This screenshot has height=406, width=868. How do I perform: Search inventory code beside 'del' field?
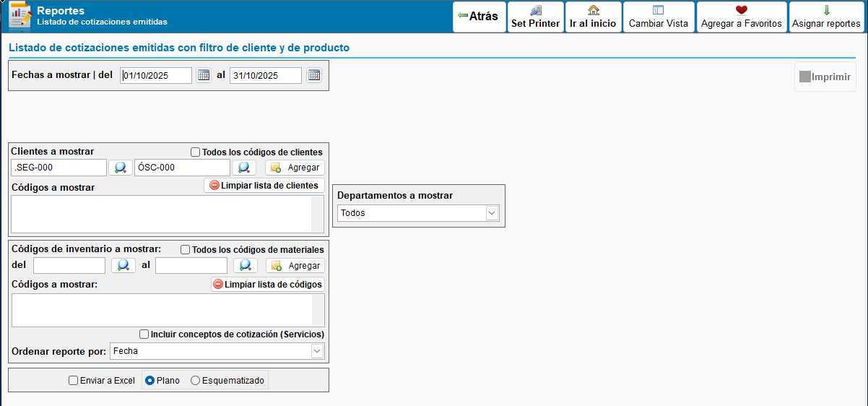123,266
